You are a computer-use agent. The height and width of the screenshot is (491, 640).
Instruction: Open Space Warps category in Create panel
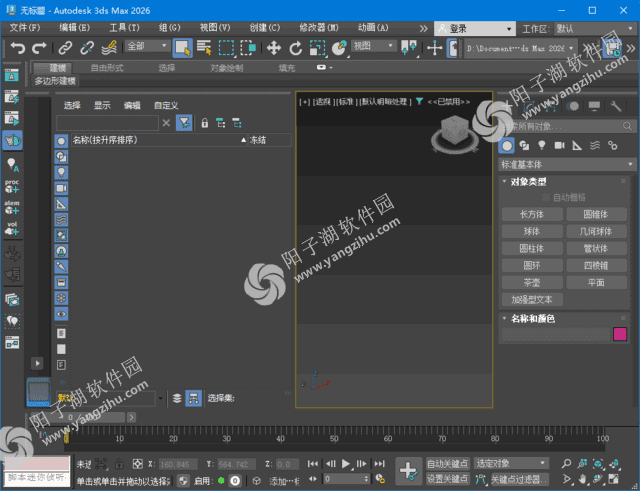595,145
